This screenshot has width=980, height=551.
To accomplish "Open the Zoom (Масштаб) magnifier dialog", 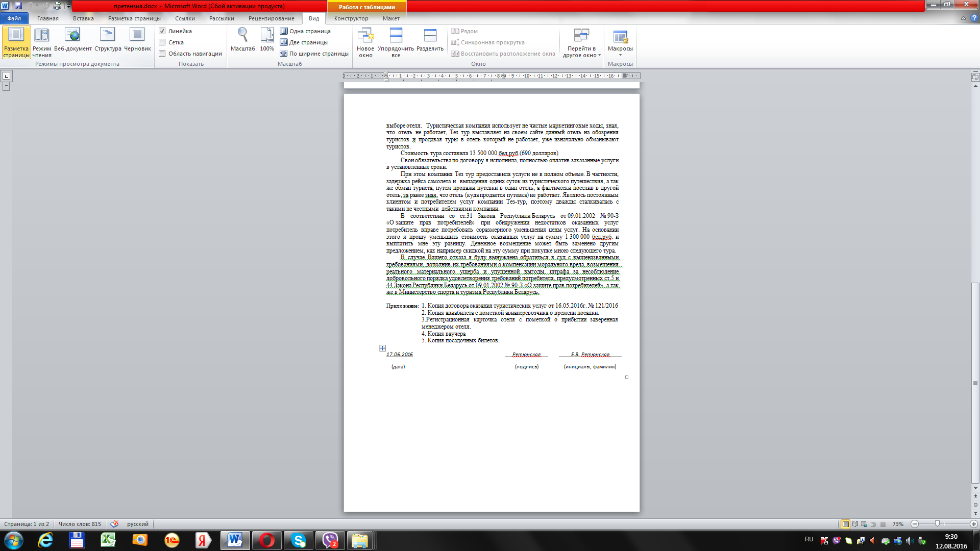I will (242, 40).
